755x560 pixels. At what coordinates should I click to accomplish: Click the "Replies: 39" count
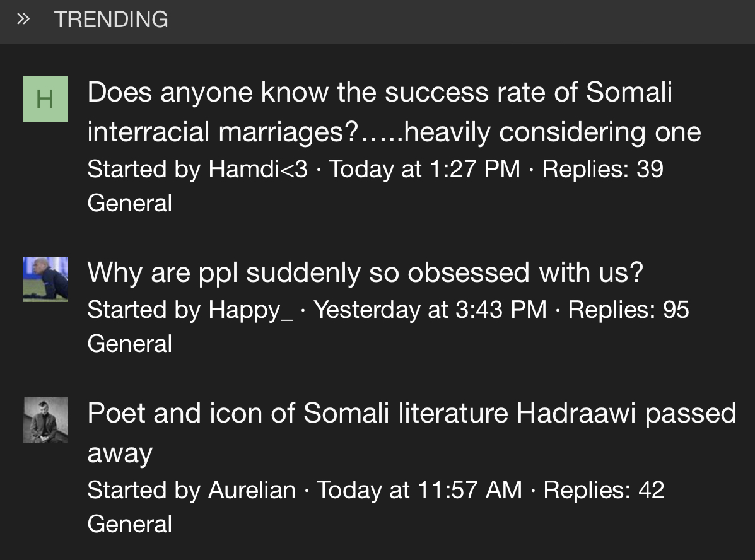coord(602,169)
